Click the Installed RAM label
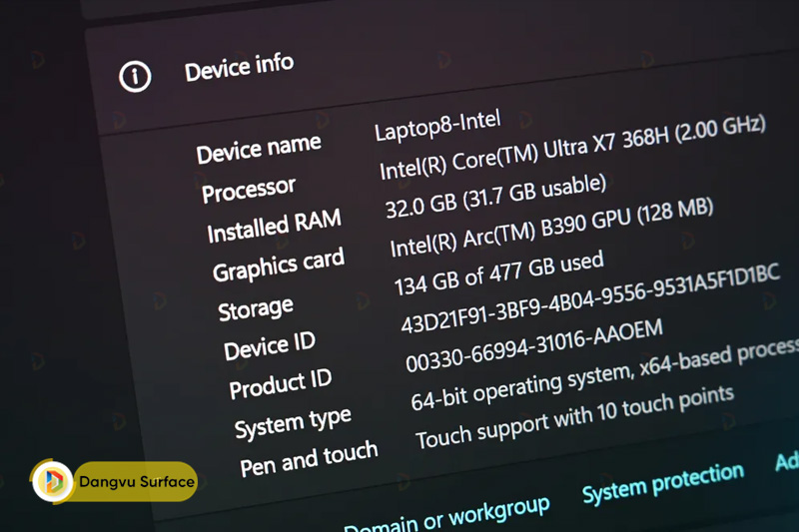 274,226
